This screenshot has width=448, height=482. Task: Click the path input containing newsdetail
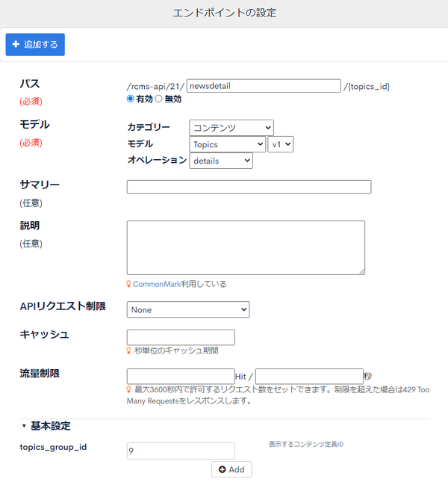pos(264,86)
